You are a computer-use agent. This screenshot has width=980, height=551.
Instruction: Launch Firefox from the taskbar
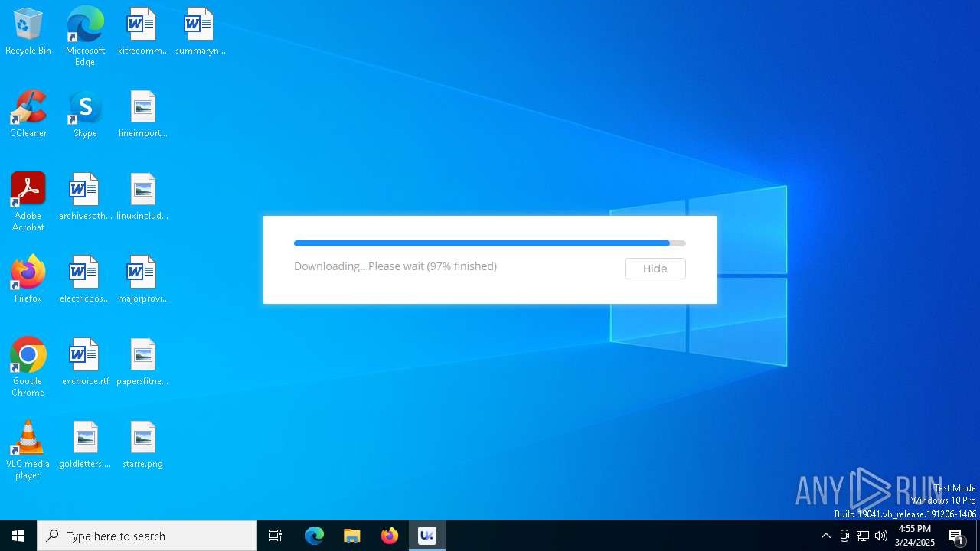pyautogui.click(x=390, y=536)
